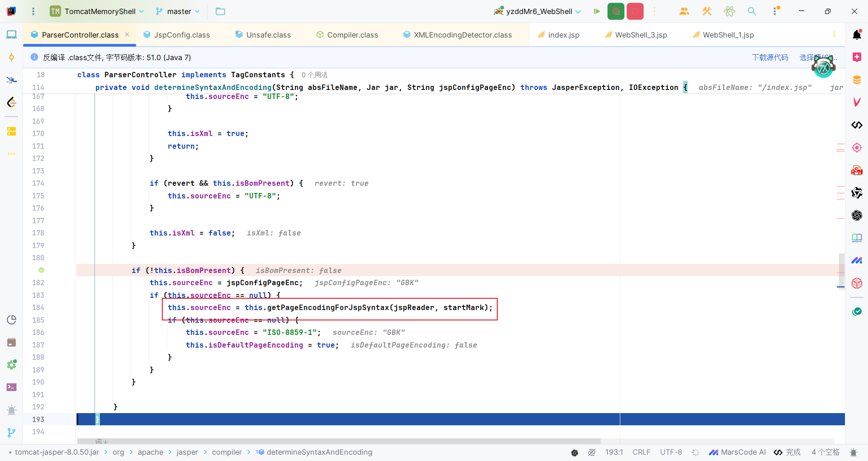The image size is (868, 461).
Task: Open the Git branch tool window
Action: (12, 433)
